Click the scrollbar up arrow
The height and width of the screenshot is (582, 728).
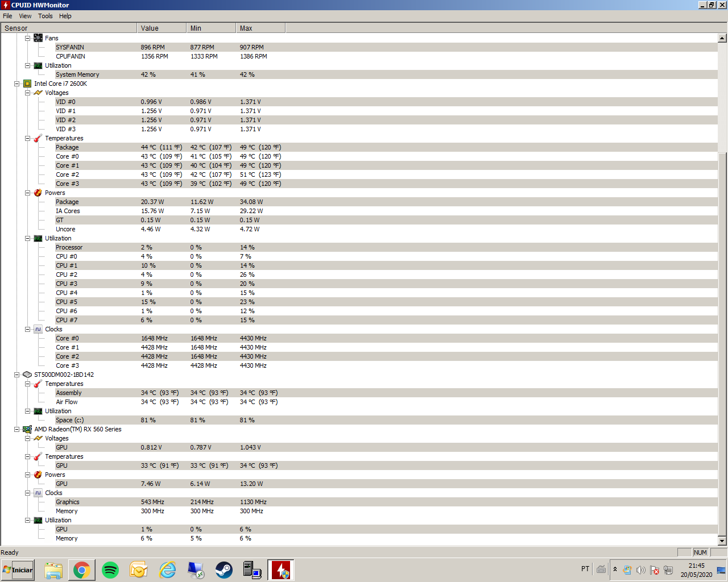722,38
